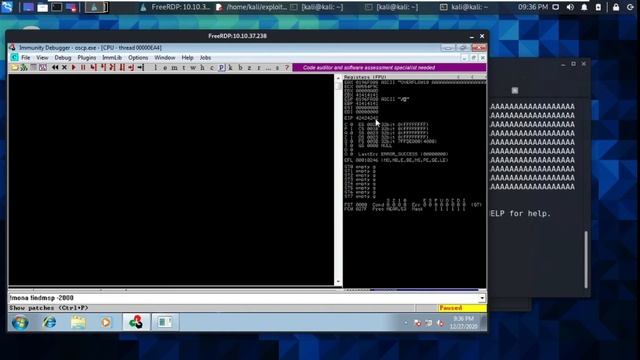Screen dimensions: 640x360
Task: Switch to /home/kali/exploit editor task
Action: [251, 7]
